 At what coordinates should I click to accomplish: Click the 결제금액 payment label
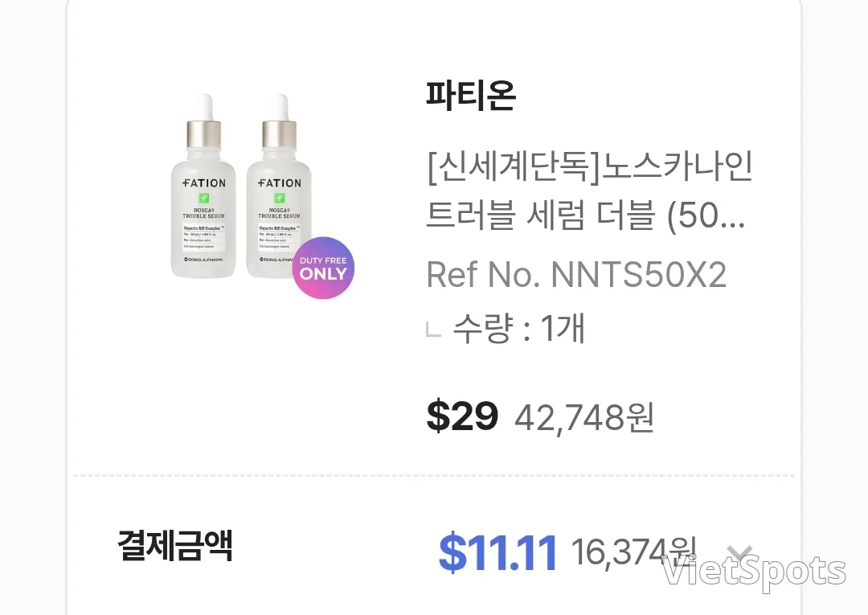pyautogui.click(x=175, y=545)
